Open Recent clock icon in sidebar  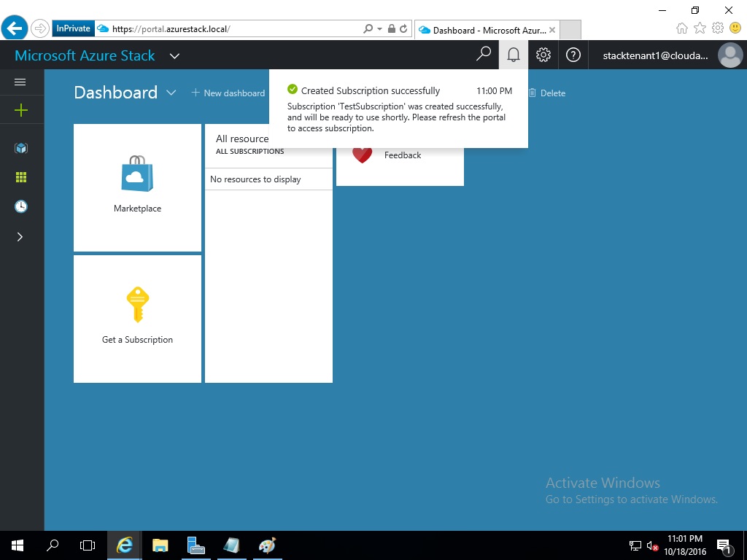[21, 206]
